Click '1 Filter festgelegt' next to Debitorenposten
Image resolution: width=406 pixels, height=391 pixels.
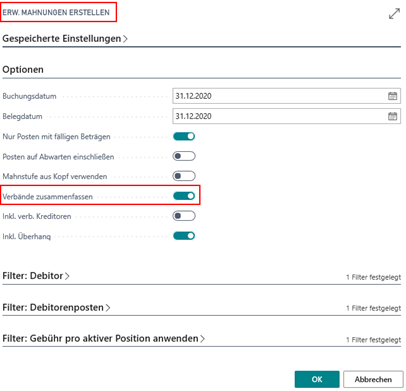point(373,308)
